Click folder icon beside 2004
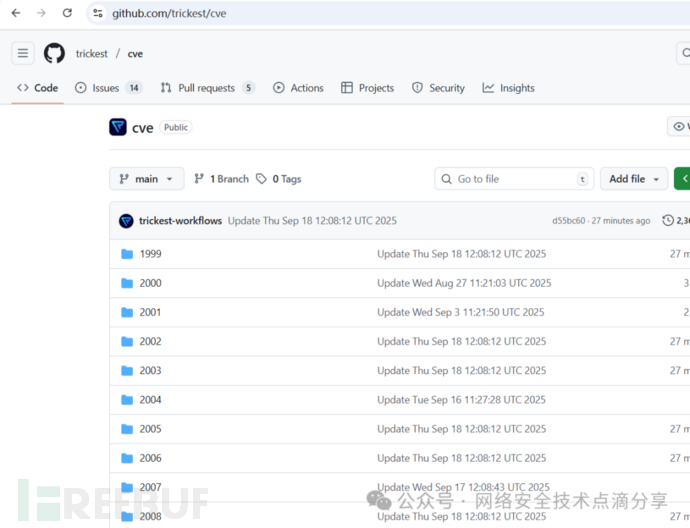This screenshot has width=690, height=528. [127, 400]
